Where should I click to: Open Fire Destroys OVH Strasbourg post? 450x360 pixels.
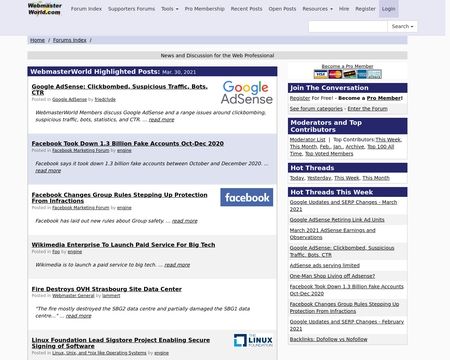click(107, 289)
